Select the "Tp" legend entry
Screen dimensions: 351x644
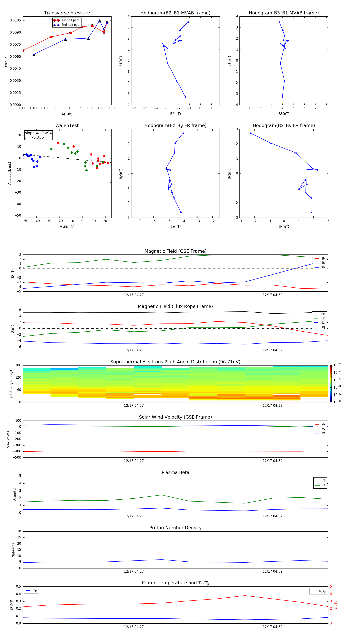coord(31,591)
